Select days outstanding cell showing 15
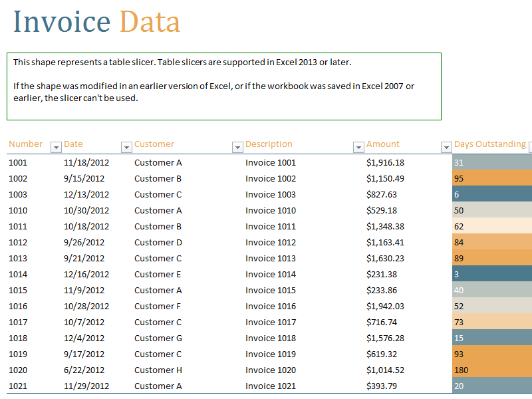This screenshot has height=399, width=532. tap(492, 338)
